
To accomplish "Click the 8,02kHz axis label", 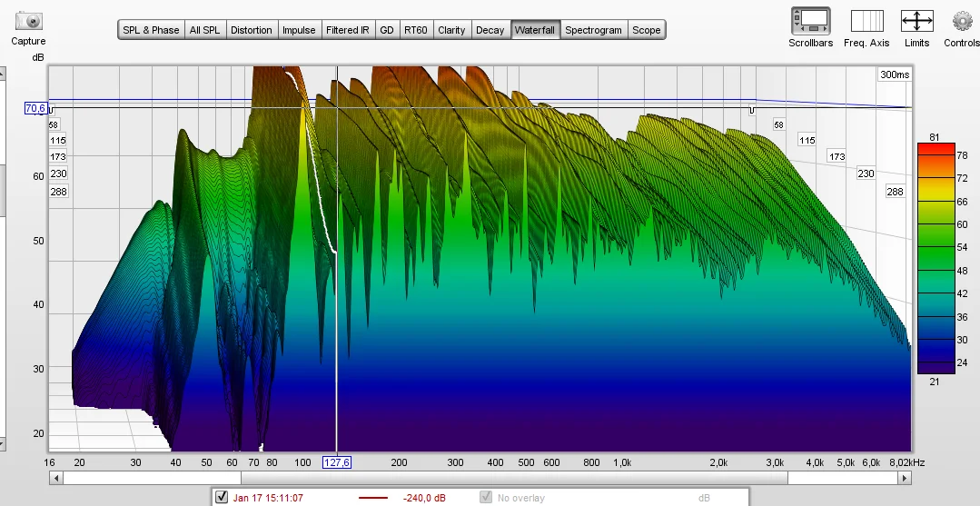I will [x=906, y=462].
